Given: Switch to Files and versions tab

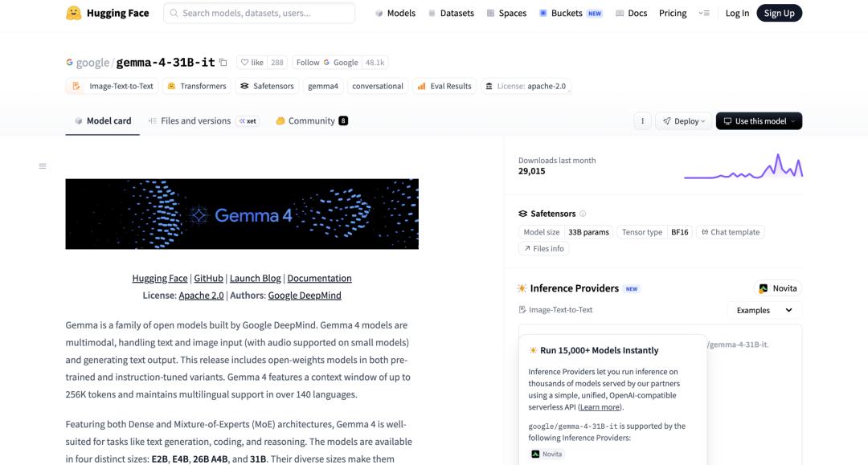Looking at the screenshot, I should tap(194, 121).
